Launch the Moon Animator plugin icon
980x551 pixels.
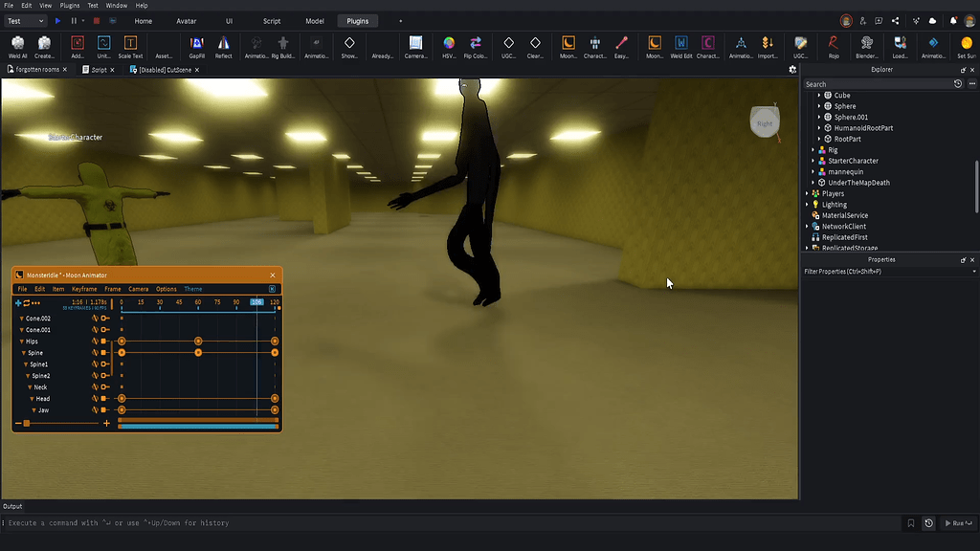[x=567, y=44]
